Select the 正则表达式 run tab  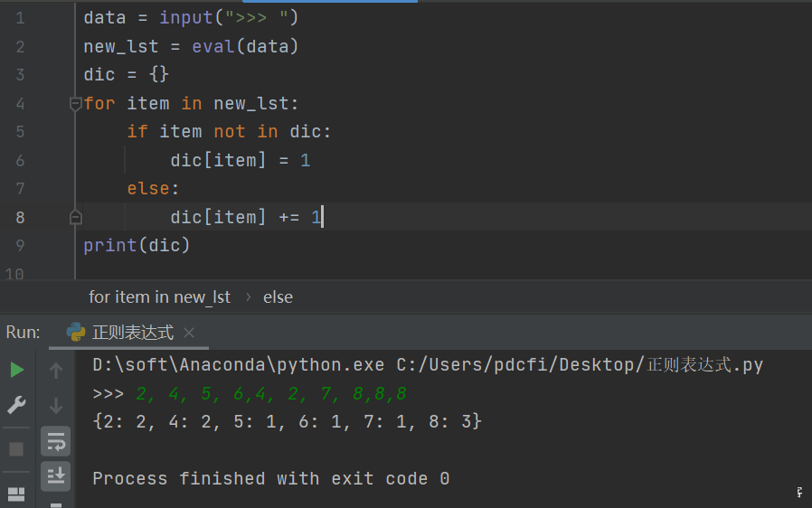[133, 333]
